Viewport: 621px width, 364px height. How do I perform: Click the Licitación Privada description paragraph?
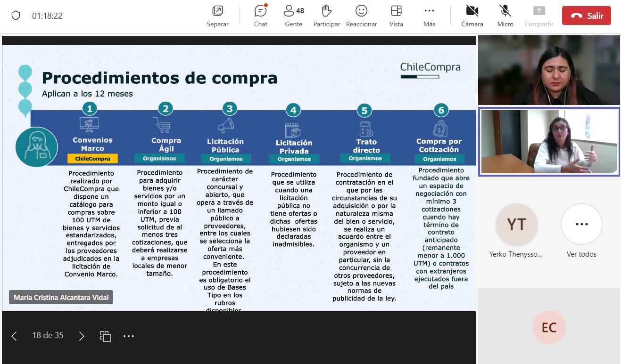pyautogui.click(x=293, y=210)
